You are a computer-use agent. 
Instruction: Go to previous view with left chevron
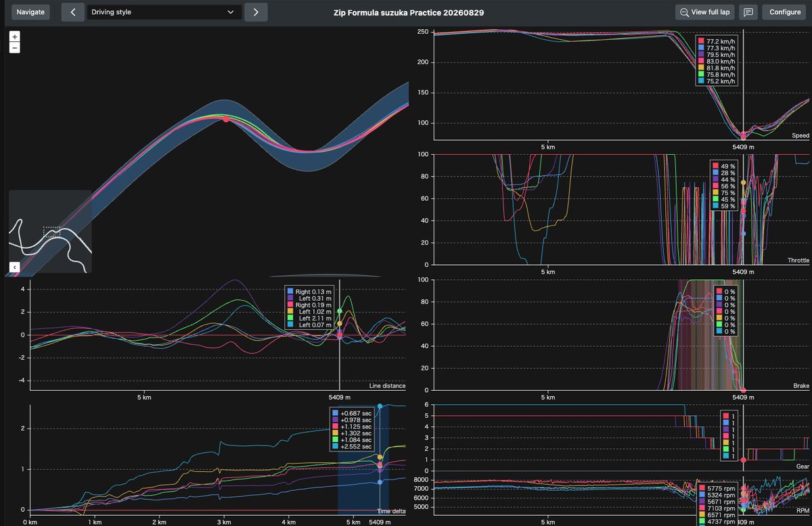(x=72, y=12)
